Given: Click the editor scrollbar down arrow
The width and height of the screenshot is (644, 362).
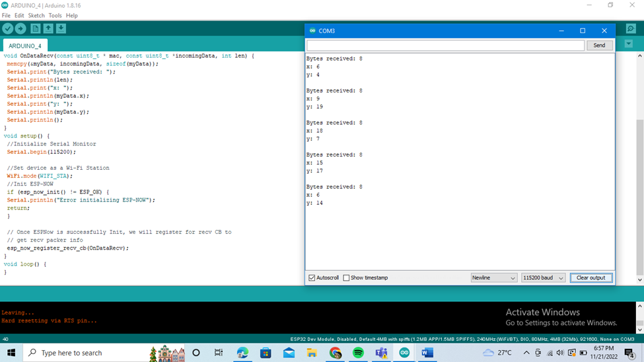Looking at the screenshot, I should (640, 280).
